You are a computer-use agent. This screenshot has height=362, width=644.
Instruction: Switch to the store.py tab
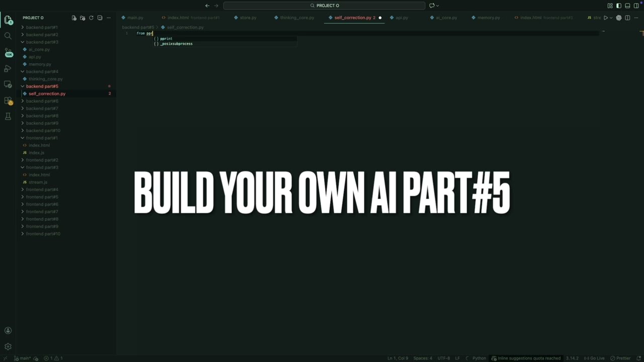(x=248, y=18)
